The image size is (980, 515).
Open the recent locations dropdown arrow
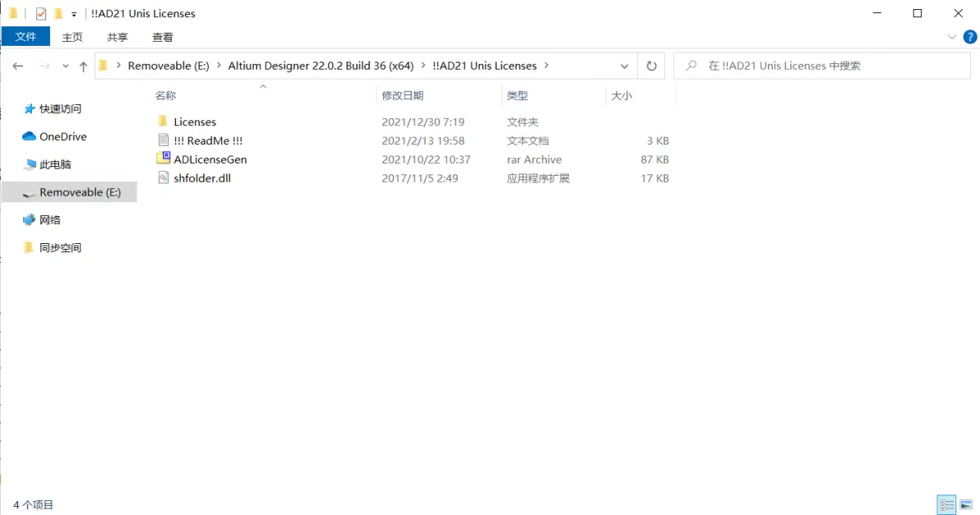pos(65,67)
